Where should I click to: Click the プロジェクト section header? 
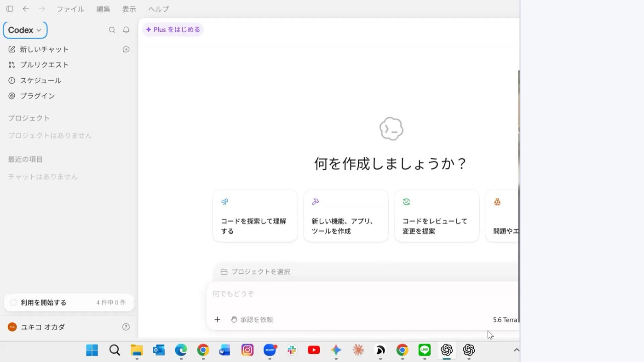click(29, 118)
